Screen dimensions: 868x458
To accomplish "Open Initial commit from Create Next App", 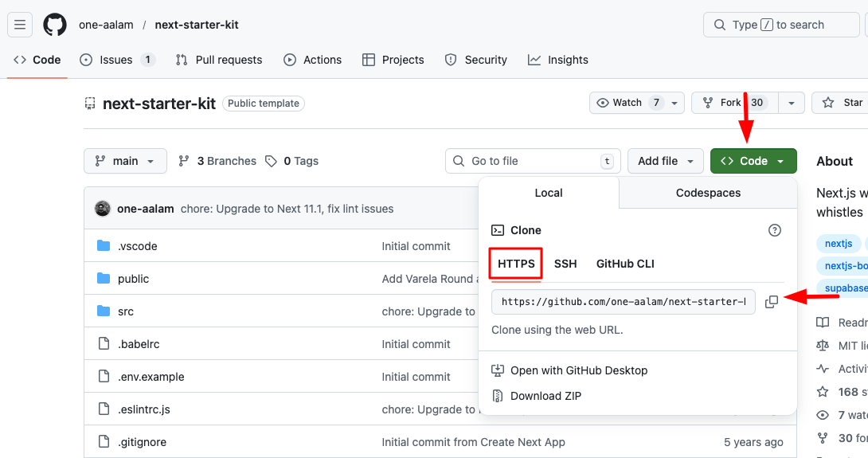I will tap(473, 443).
